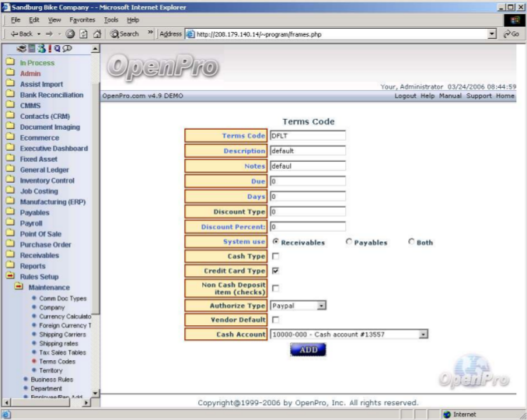This screenshot has width=527, height=420.
Task: Click the speech bubble icon in sidebar
Action: coord(68,48)
